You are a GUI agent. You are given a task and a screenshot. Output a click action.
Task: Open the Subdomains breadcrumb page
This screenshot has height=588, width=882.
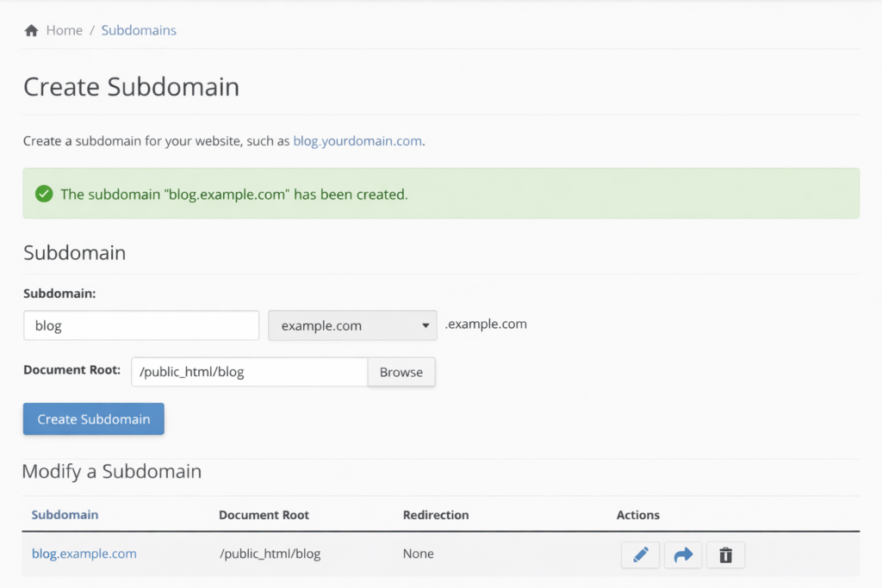[x=139, y=29]
